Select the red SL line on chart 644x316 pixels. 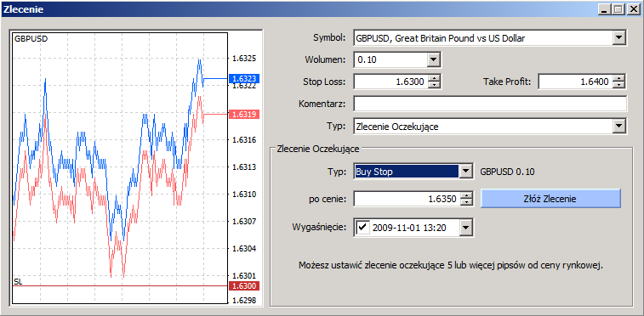pyautogui.click(x=120, y=285)
